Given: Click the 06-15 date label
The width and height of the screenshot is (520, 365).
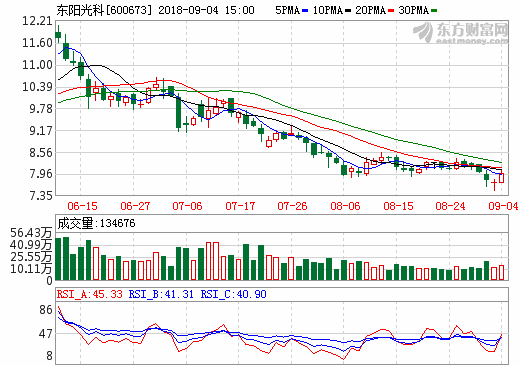Looking at the screenshot, I should coord(82,206).
